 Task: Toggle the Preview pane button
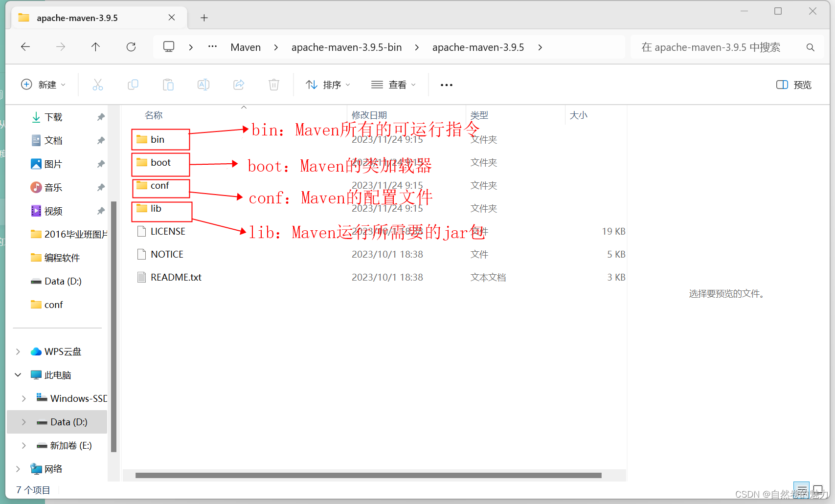(x=794, y=85)
